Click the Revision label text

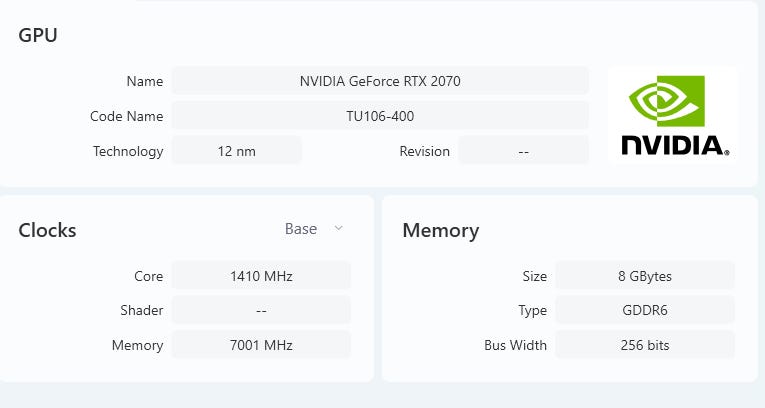coord(424,151)
